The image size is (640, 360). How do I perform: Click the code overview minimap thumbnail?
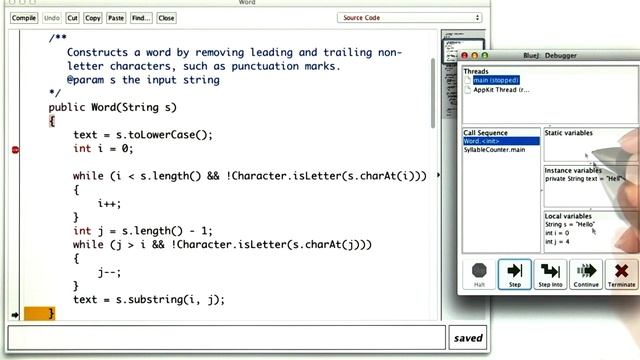click(463, 51)
